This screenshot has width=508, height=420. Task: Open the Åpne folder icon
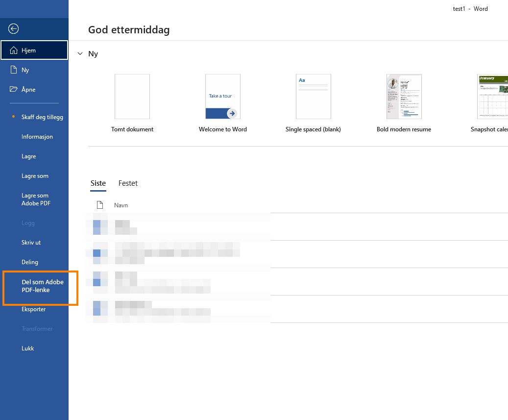coord(14,89)
